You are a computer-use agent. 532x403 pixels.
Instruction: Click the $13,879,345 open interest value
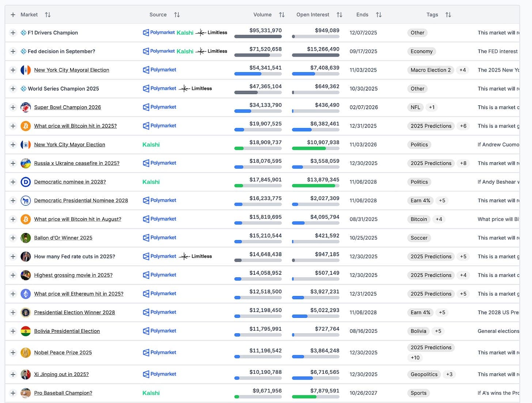323,180
